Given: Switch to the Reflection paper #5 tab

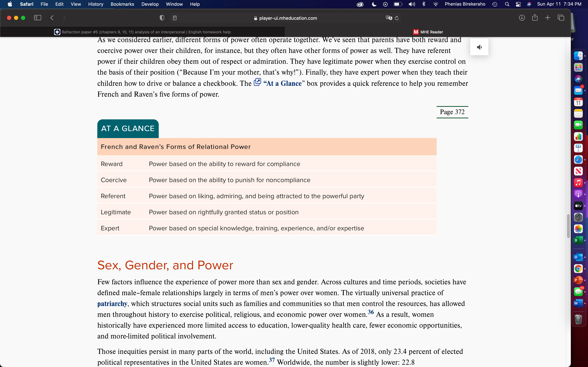Looking at the screenshot, I should tap(142, 32).
